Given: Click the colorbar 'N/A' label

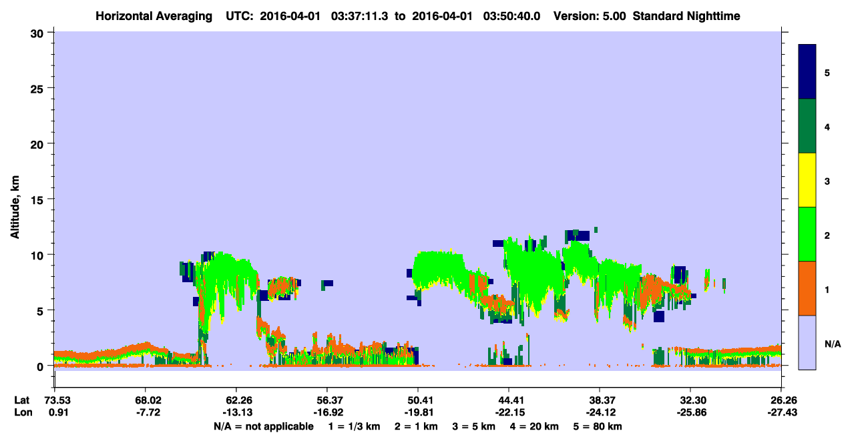Looking at the screenshot, I should pos(832,344).
